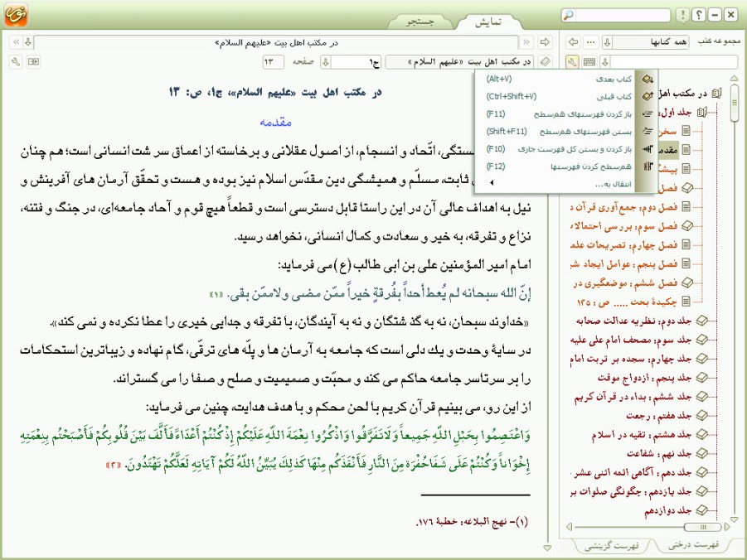This screenshot has height=560, width=747.
Task: Click the wrench tools button above the tree
Action: pyautogui.click(x=572, y=62)
